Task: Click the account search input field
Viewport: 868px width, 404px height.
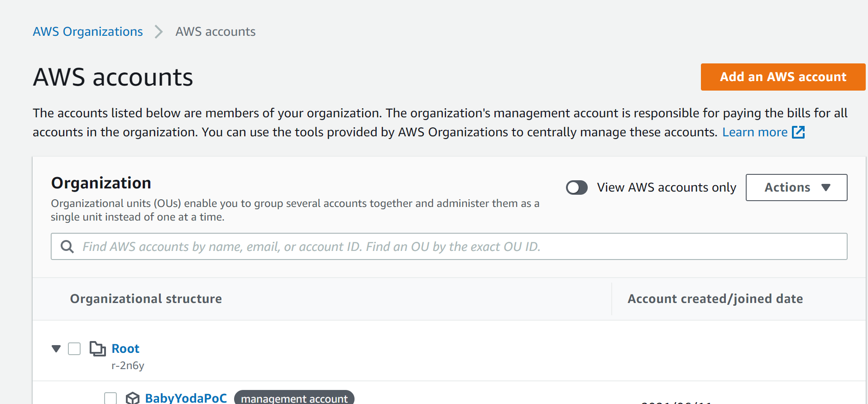Action: [x=449, y=246]
